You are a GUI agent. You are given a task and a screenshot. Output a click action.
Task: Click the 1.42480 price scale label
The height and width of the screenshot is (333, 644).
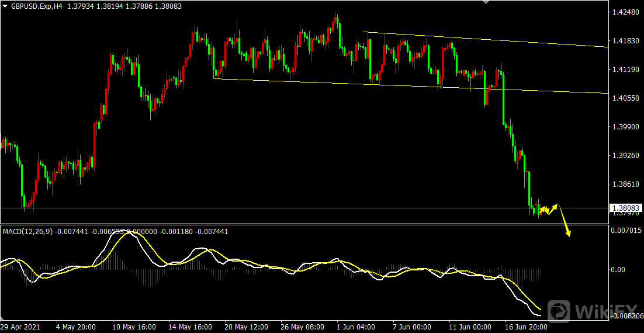[624, 12]
